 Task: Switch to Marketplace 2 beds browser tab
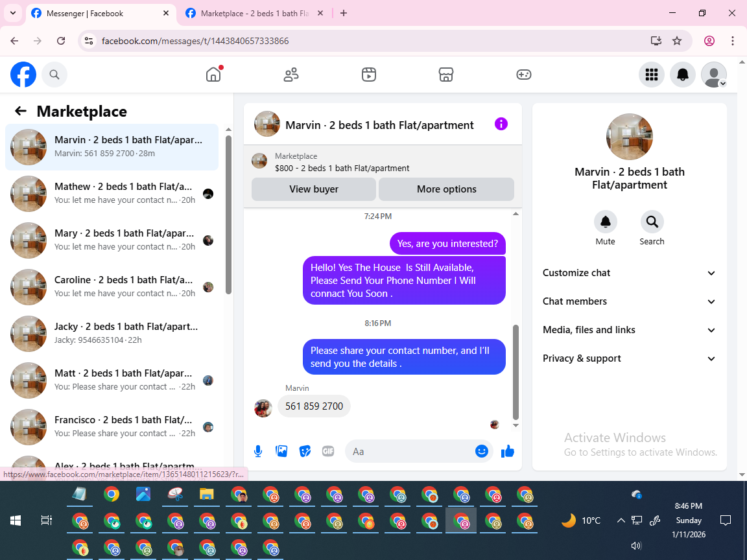(254, 14)
